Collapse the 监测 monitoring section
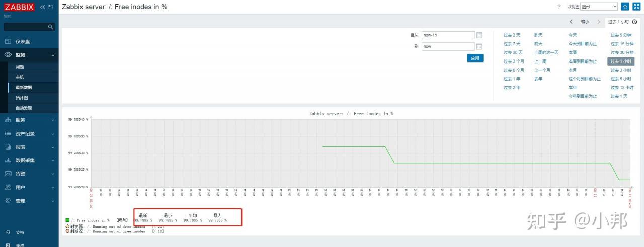 29,55
